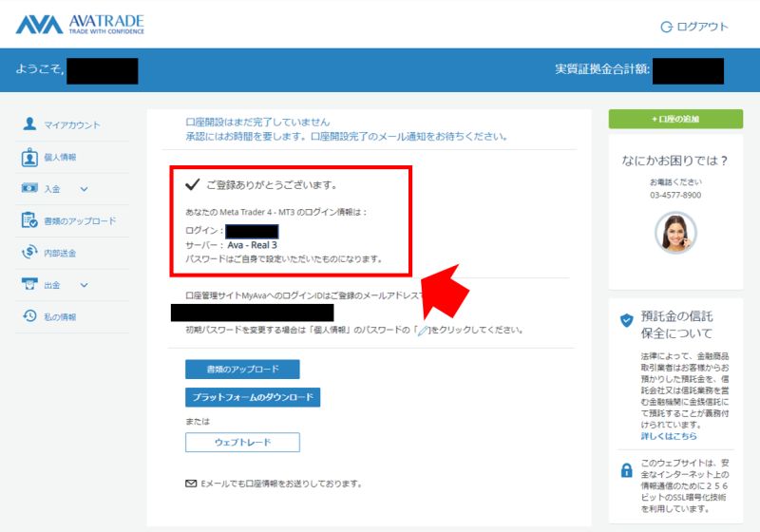Click the 書類のアップロード clipboard icon in sidebar
The width and height of the screenshot is (760, 532).
click(29, 220)
